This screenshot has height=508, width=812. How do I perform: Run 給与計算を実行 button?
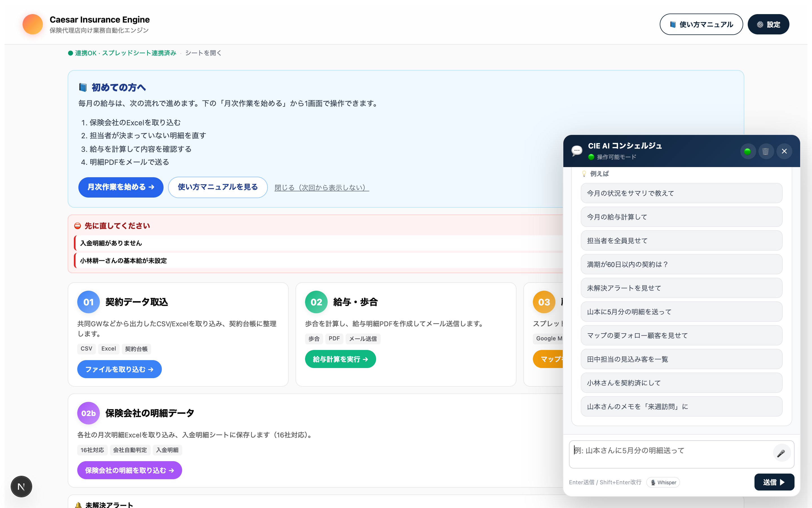(x=341, y=359)
